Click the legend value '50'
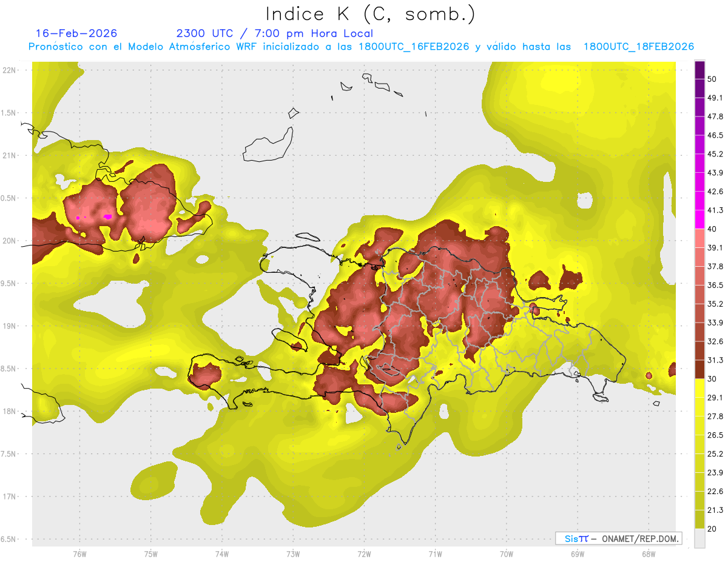The image size is (728, 562). (712, 79)
